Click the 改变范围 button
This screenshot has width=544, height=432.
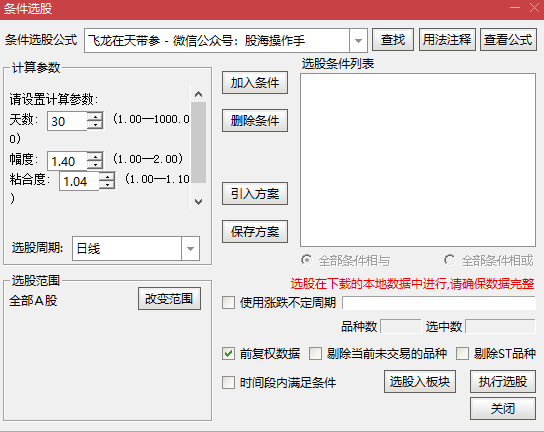(169, 298)
